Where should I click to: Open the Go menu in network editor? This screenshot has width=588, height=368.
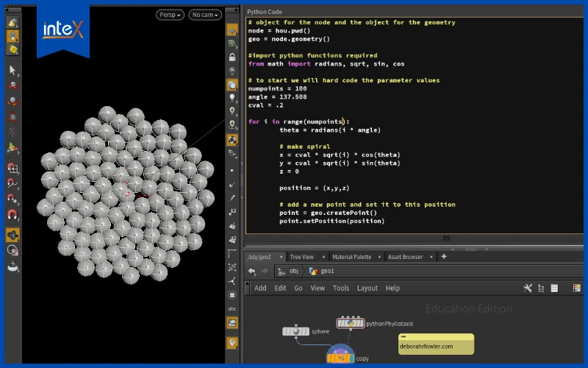298,288
